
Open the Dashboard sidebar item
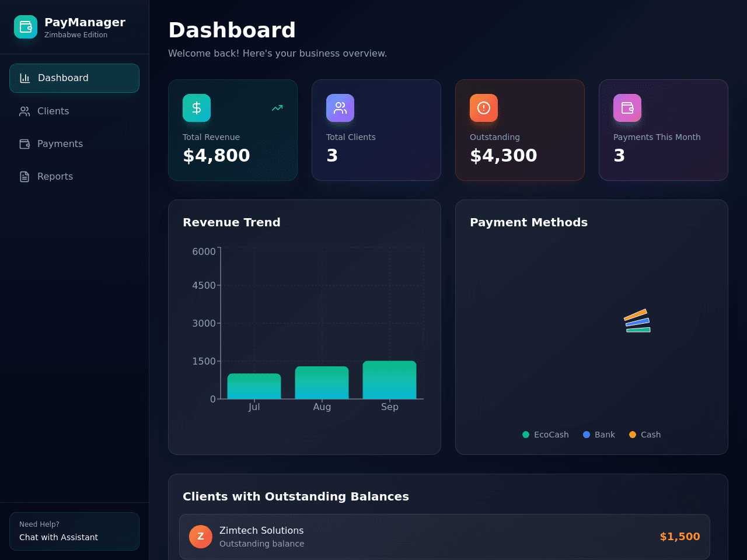(74, 78)
